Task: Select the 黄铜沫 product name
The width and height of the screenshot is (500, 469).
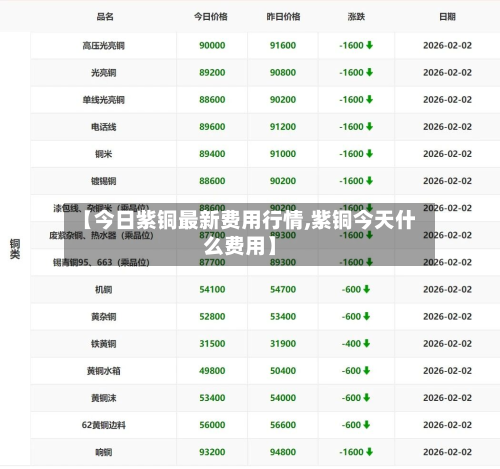Action: tap(104, 398)
